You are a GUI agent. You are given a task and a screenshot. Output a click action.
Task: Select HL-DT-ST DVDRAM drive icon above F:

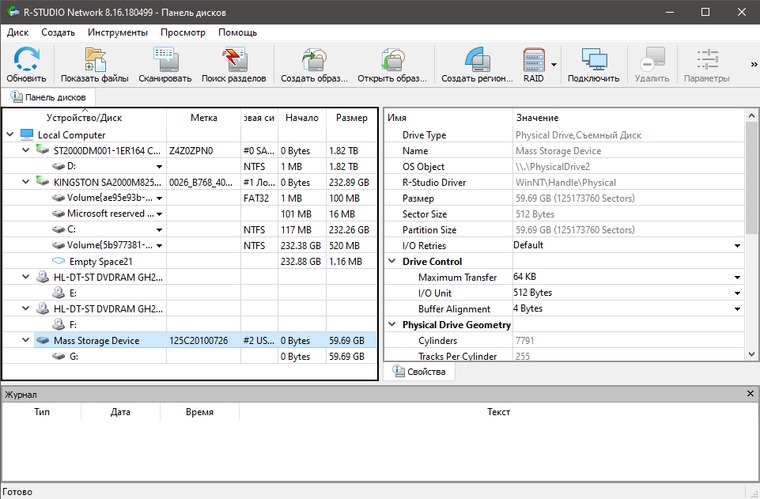tap(43, 308)
